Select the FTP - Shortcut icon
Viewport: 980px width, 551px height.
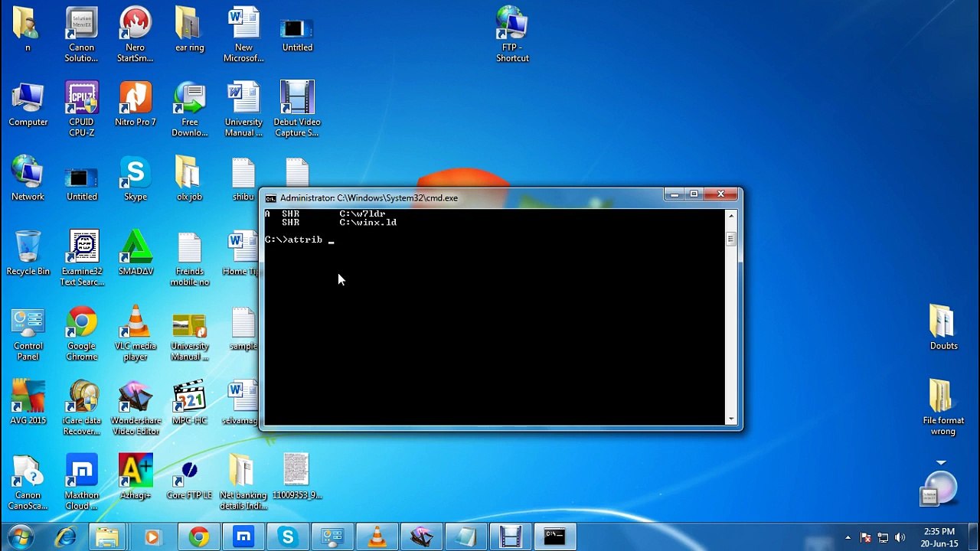point(512,35)
